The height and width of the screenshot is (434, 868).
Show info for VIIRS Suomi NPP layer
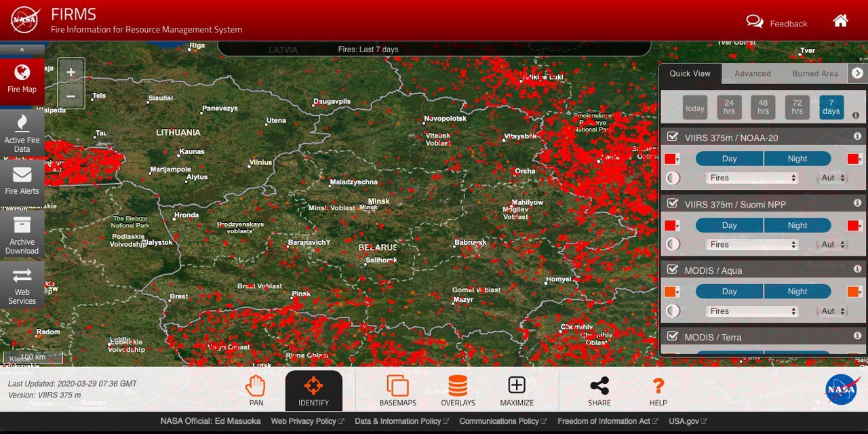click(857, 203)
